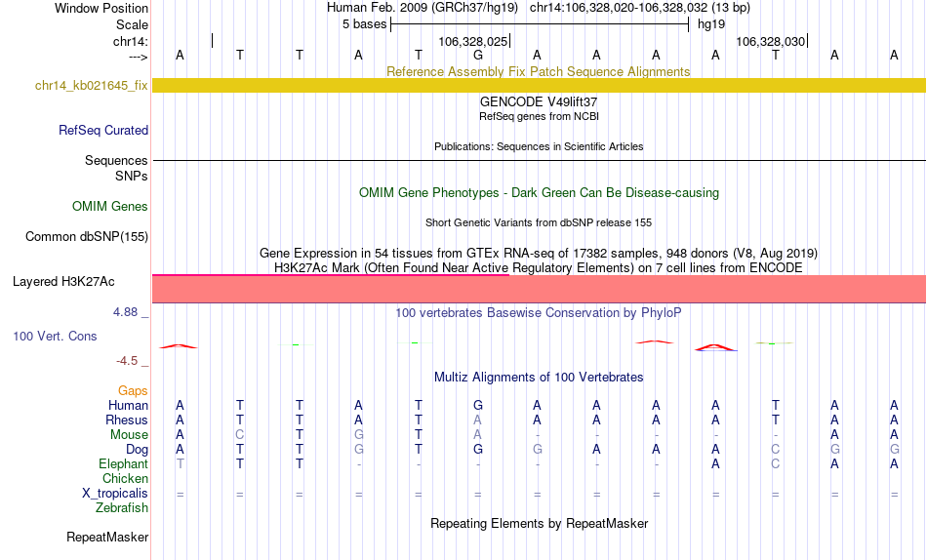
Task: Click Repeating Elements by RepeatMasker title
Action: (x=539, y=523)
